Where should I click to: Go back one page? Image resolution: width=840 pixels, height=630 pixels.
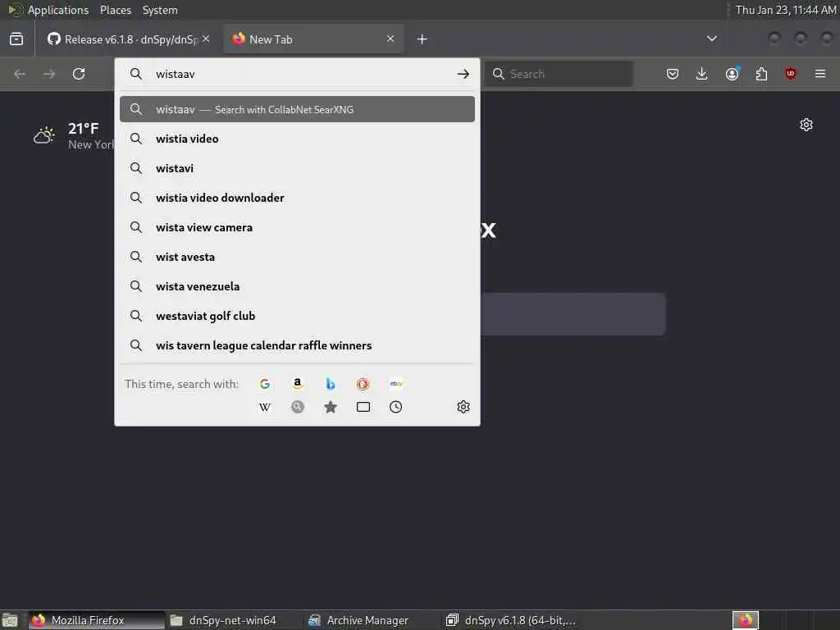[20, 74]
